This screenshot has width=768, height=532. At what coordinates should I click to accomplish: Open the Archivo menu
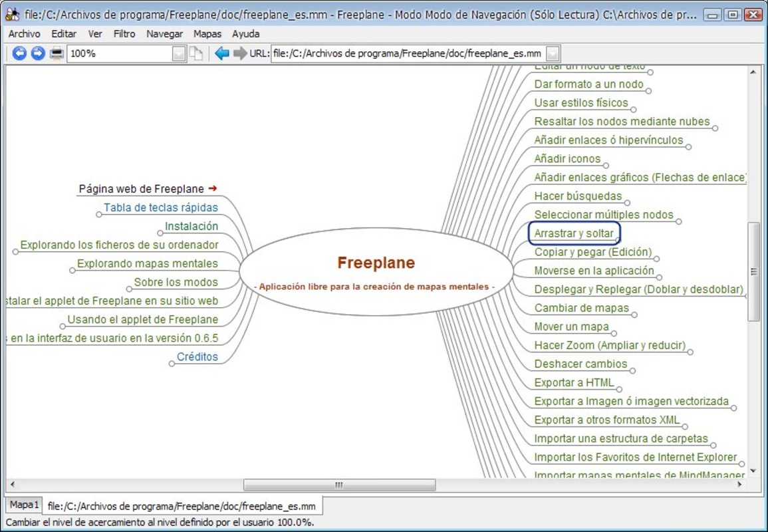(25, 34)
